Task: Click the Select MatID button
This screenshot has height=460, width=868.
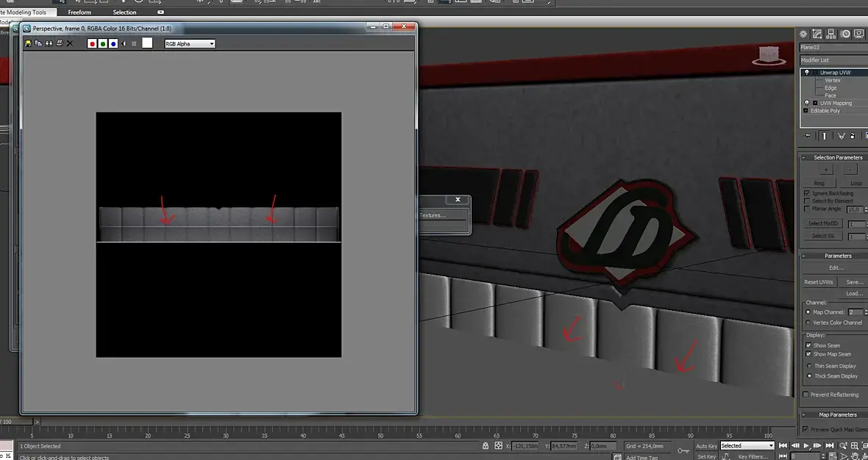Action: pyautogui.click(x=823, y=223)
